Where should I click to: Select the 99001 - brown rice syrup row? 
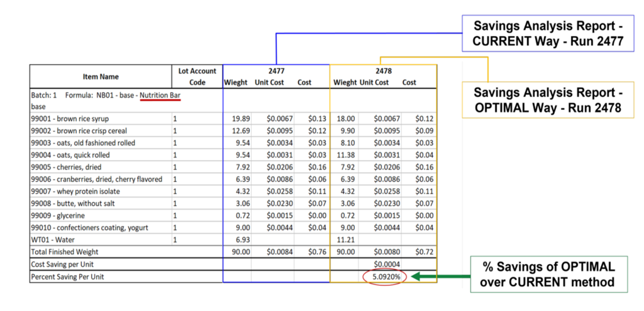(x=70, y=119)
